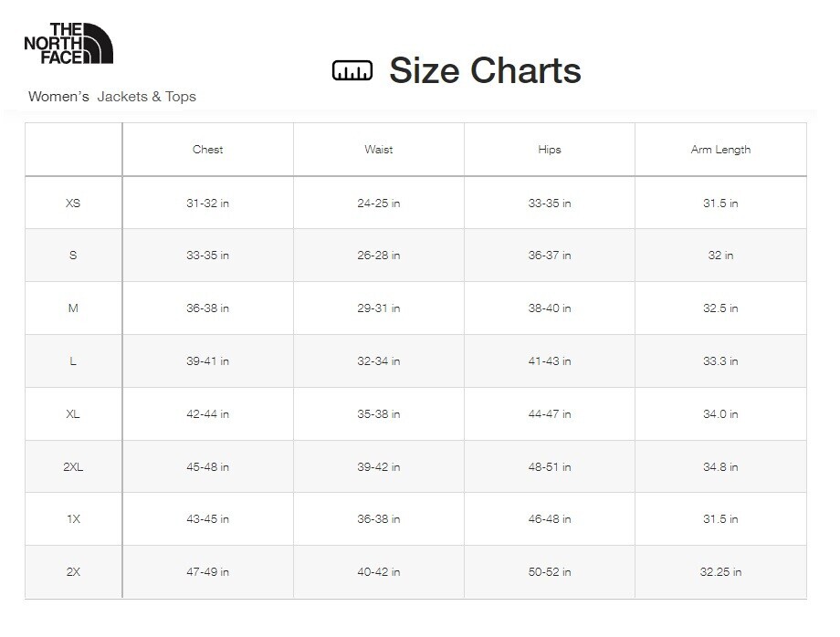
Task: Click the 33-35 in chest cell for S
Action: 207,256
